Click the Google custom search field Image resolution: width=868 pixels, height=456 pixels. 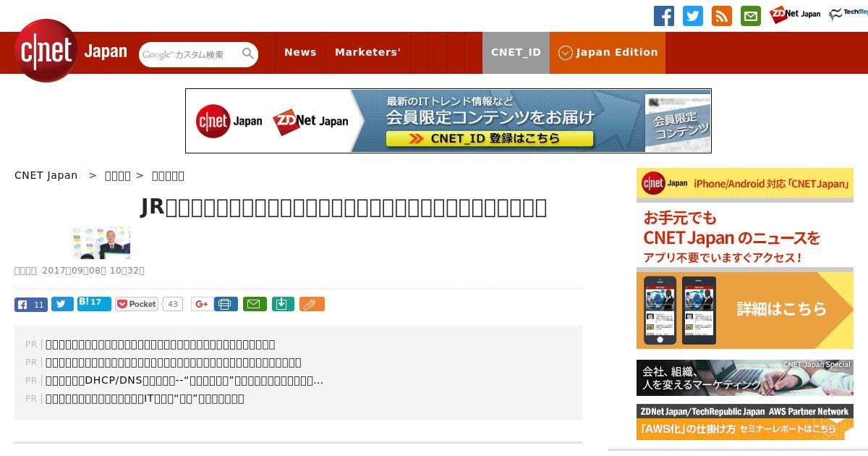tap(191, 54)
